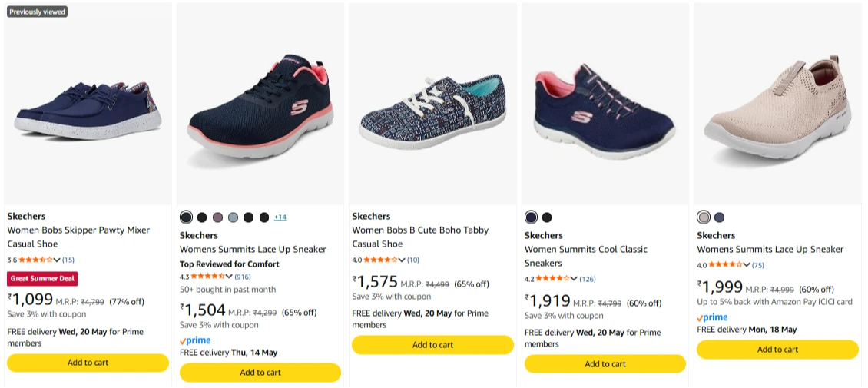Open the 916 reviews link
Viewport: 868px width, 388px height.
pos(244,276)
